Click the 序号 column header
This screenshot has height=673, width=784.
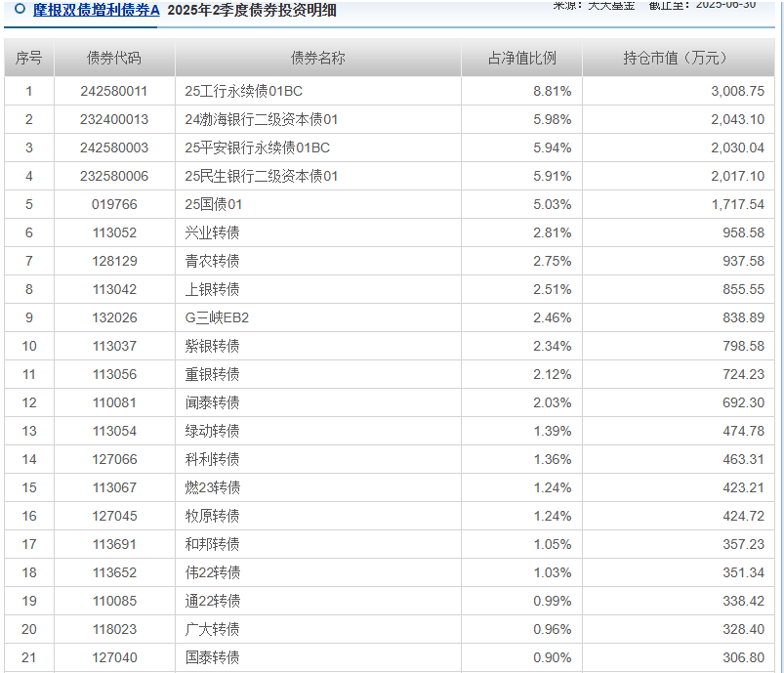[29, 58]
